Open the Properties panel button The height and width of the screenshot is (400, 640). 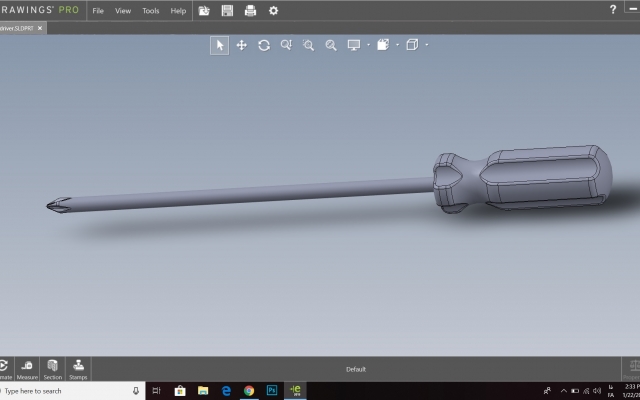point(632,369)
